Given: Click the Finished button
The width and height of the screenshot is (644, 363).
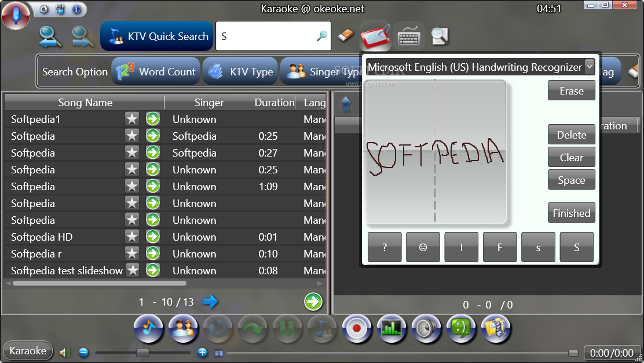Looking at the screenshot, I should pos(571,213).
